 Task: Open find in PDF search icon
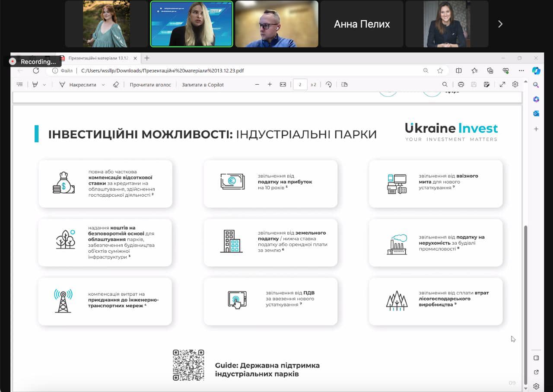click(445, 85)
